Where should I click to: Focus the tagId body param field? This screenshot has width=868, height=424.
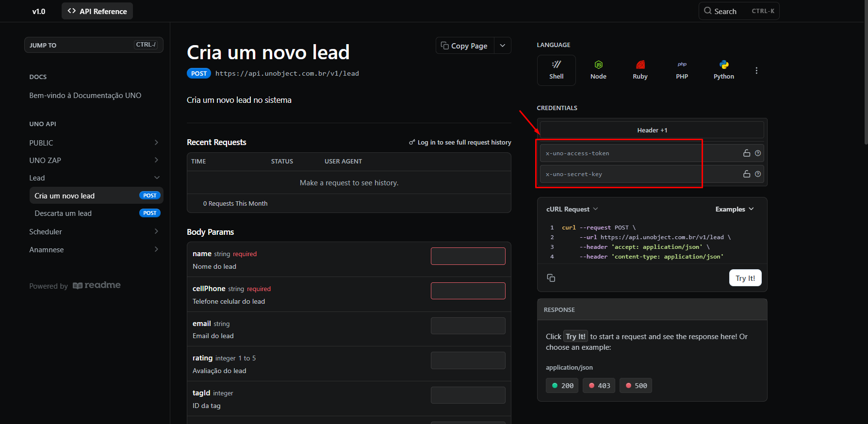(x=468, y=395)
